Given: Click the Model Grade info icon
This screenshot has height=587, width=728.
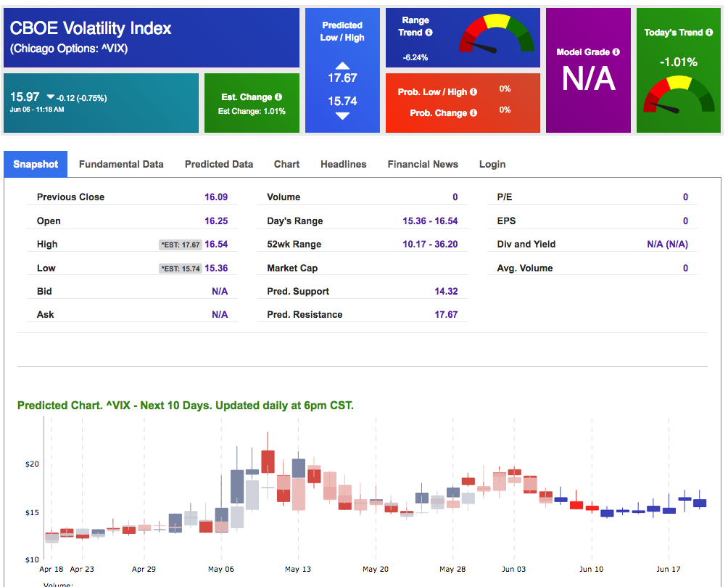Looking at the screenshot, I should pos(616,52).
